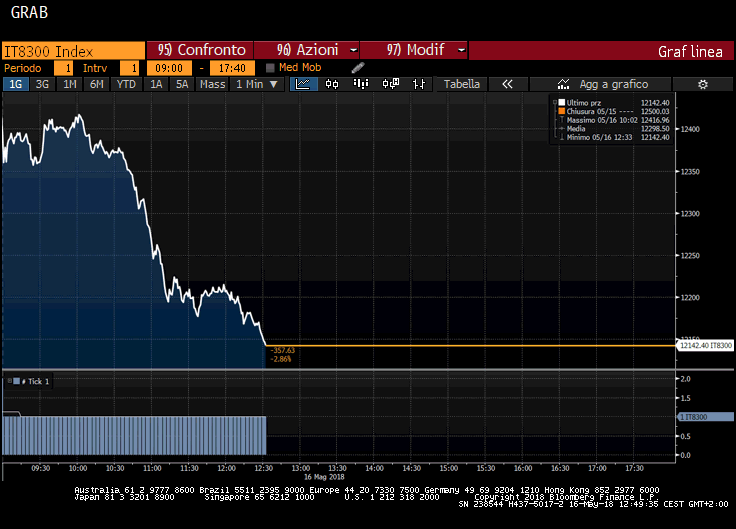Click the 16 Mag 2018 date label
Image resolution: width=736 pixels, height=529 pixels.
click(324, 477)
